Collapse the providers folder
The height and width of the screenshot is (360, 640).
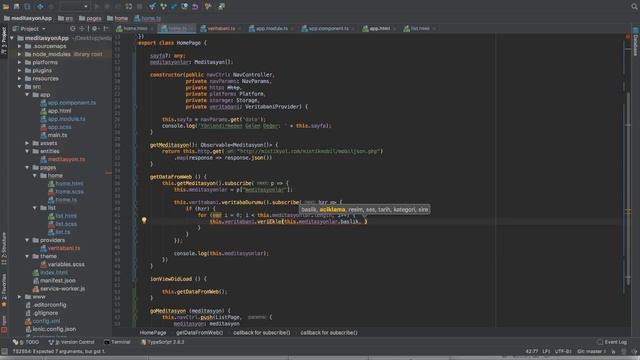[x=27, y=240]
